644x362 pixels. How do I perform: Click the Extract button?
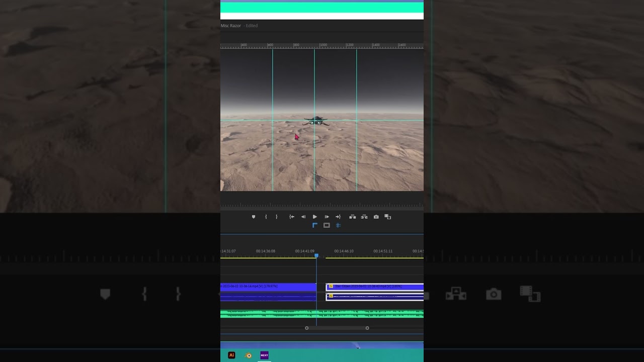[364, 217]
